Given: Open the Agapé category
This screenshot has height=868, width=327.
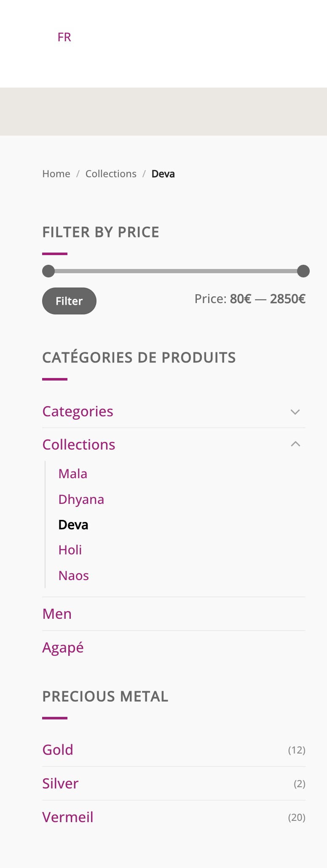Looking at the screenshot, I should click(x=63, y=647).
